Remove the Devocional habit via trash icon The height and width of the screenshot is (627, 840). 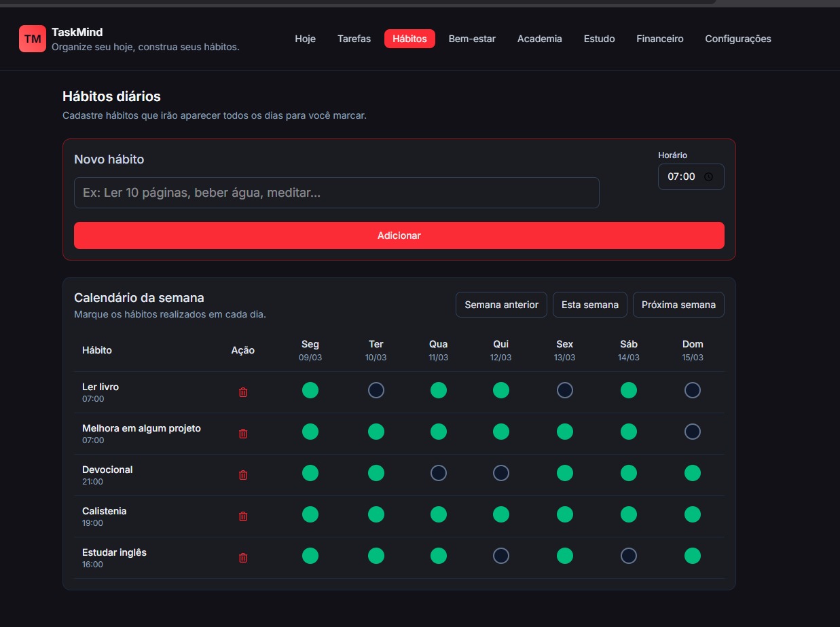(243, 475)
